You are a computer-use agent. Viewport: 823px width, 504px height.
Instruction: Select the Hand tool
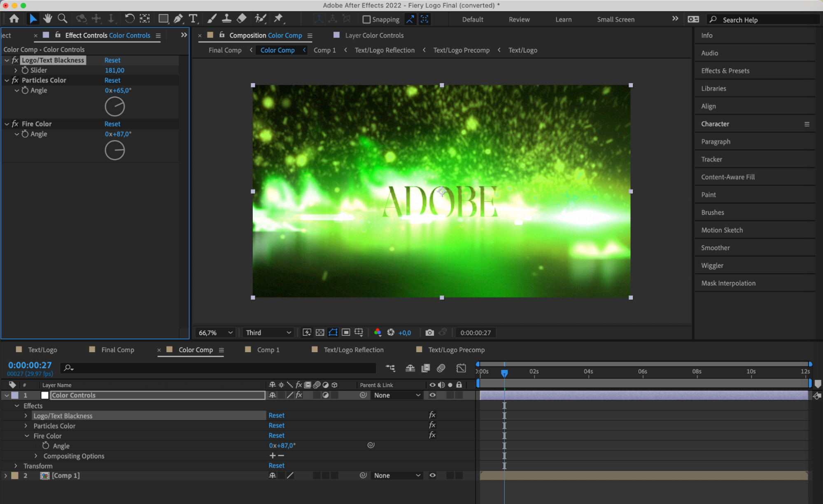coord(48,19)
